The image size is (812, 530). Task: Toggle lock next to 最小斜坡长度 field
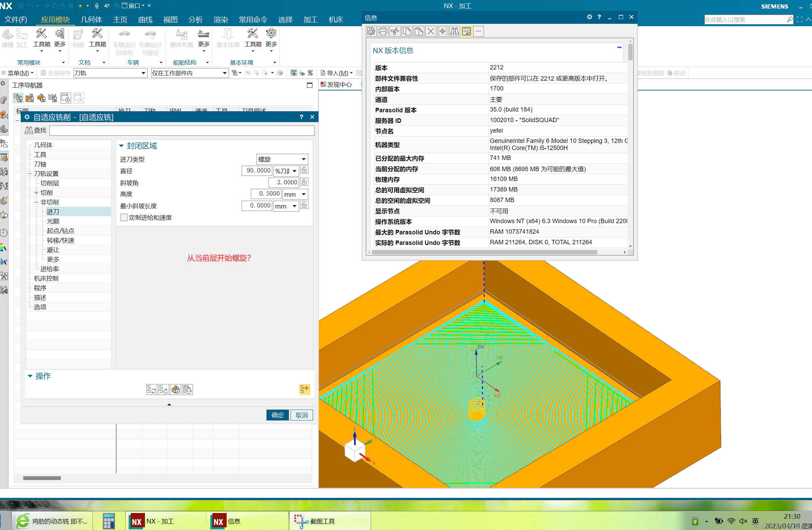coord(304,205)
